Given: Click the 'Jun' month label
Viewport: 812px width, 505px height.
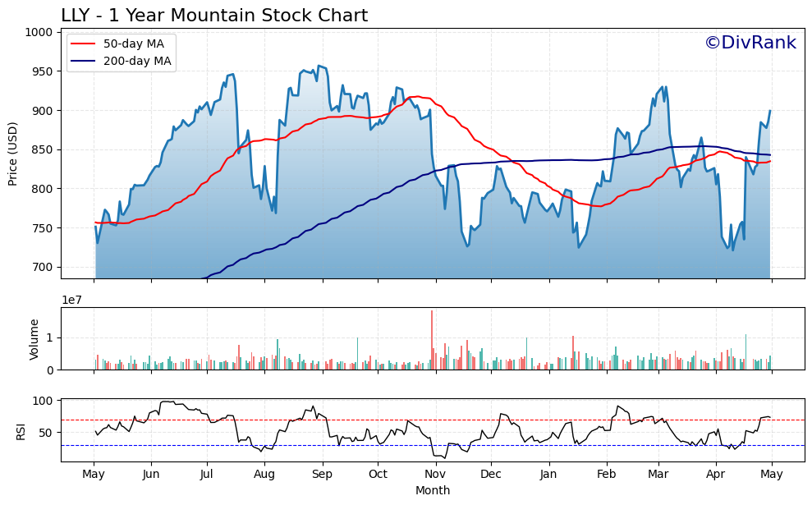Looking at the screenshot, I should click(x=151, y=475).
